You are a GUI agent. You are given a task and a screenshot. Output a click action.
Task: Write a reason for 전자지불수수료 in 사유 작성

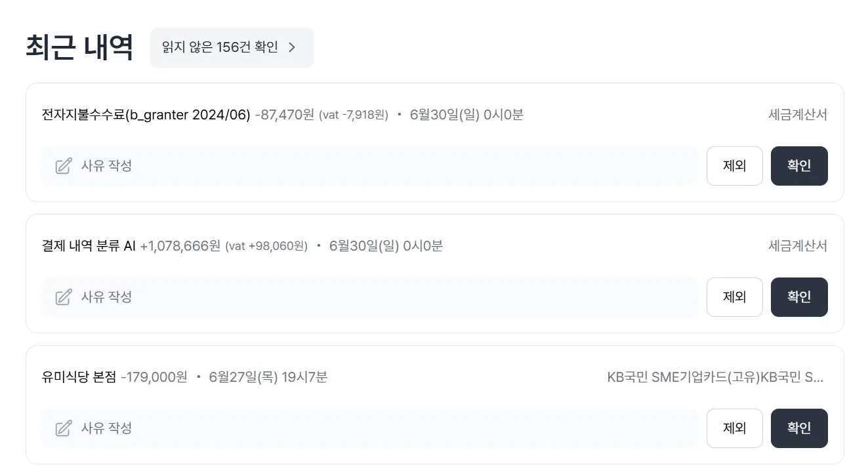coord(370,166)
